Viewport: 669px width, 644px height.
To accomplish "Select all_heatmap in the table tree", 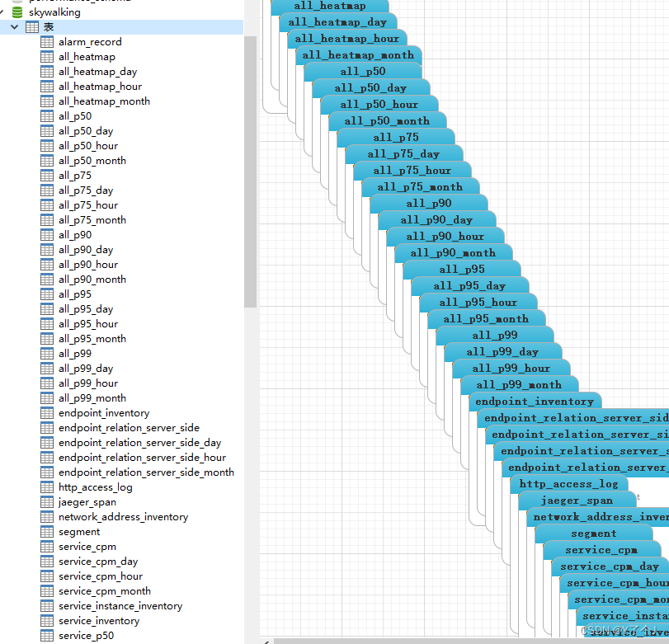I will click(x=87, y=57).
